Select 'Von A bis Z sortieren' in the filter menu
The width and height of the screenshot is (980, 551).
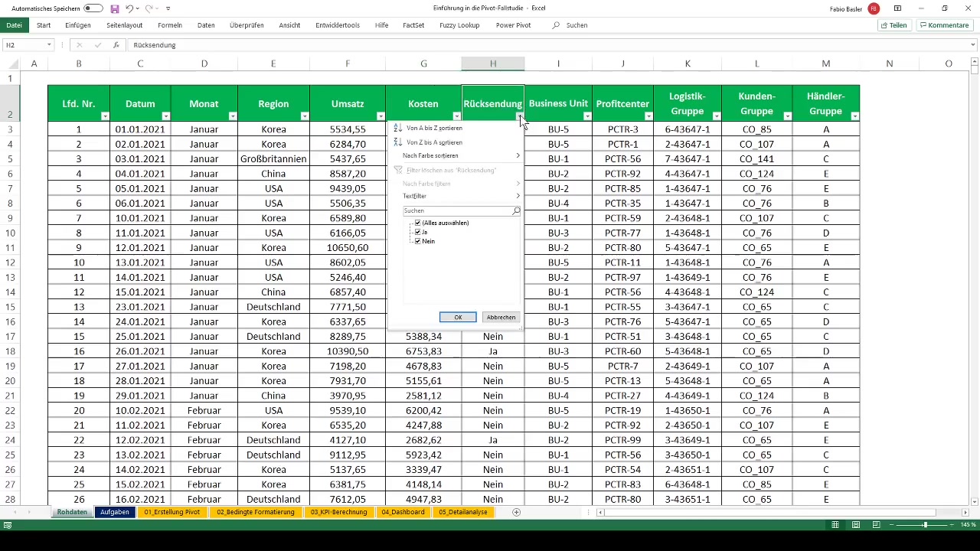click(434, 128)
